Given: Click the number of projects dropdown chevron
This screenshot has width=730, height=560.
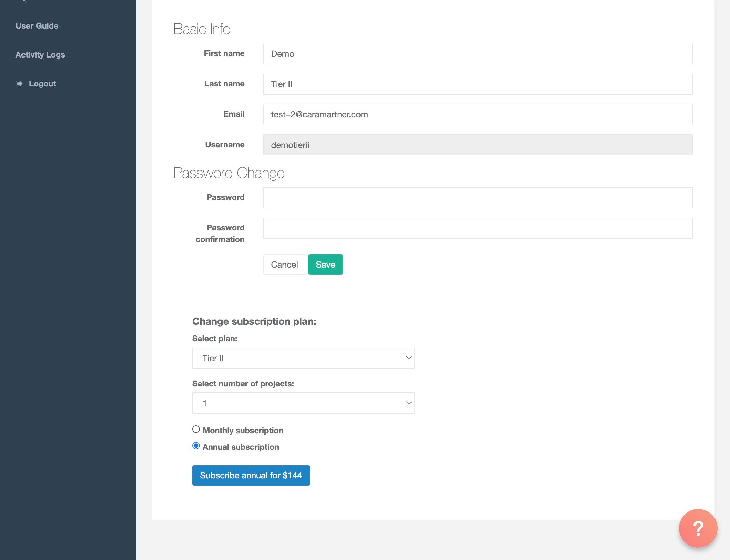Looking at the screenshot, I should click(409, 403).
